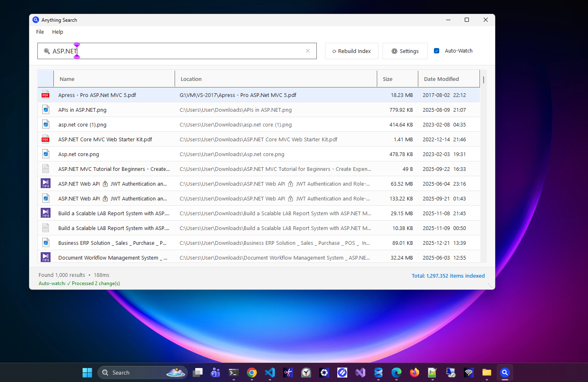Click the Anything Search logo in the title bar
Viewport: 588px width, 382px height.
36,20
